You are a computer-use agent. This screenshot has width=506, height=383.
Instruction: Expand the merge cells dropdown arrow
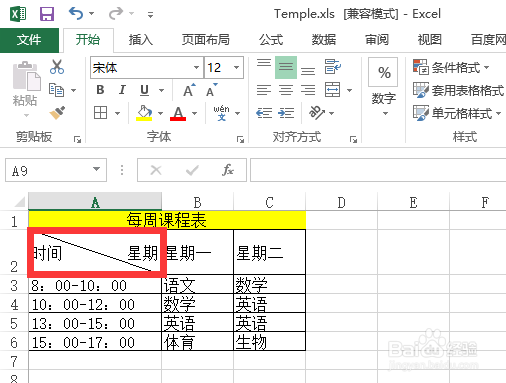(349, 90)
